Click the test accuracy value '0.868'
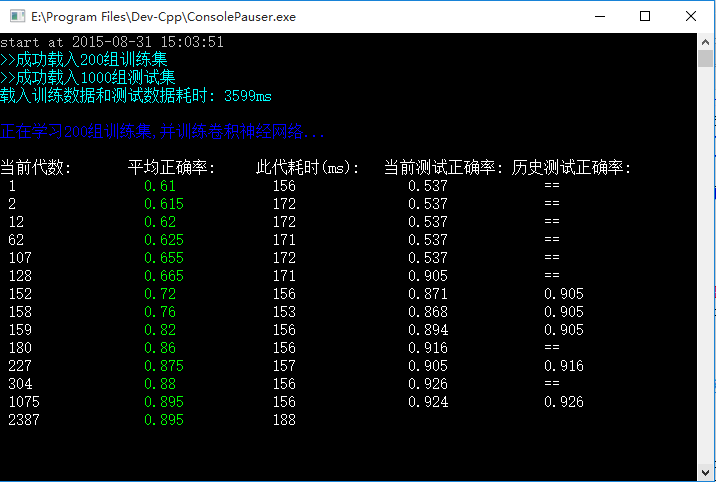Screen dimensions: 716x482 (428, 312)
